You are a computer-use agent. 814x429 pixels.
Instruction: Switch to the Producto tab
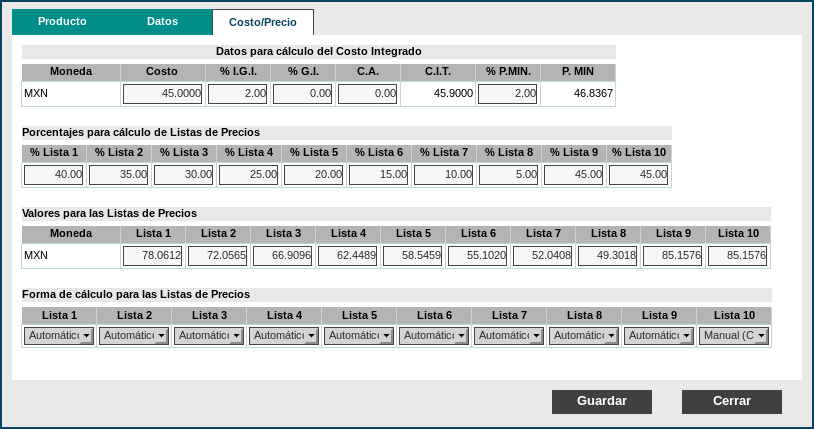tap(62, 21)
